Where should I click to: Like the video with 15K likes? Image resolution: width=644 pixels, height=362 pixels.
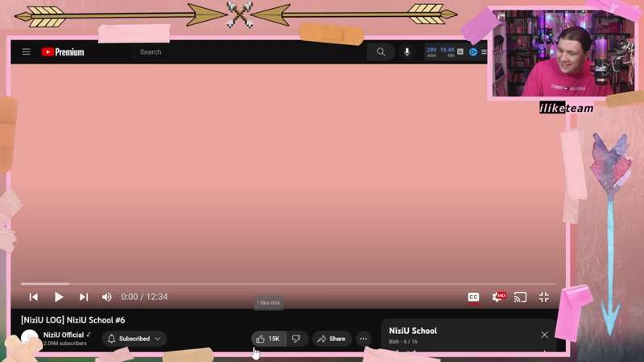click(x=268, y=339)
